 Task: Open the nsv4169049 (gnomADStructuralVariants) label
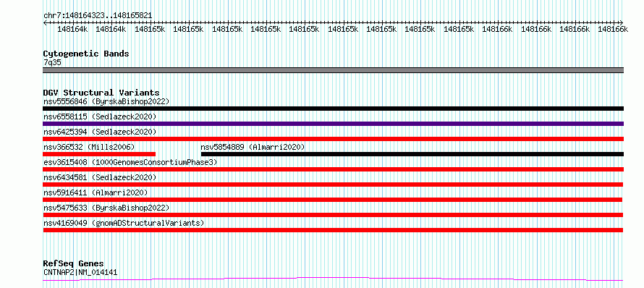pyautogui.click(x=124, y=223)
